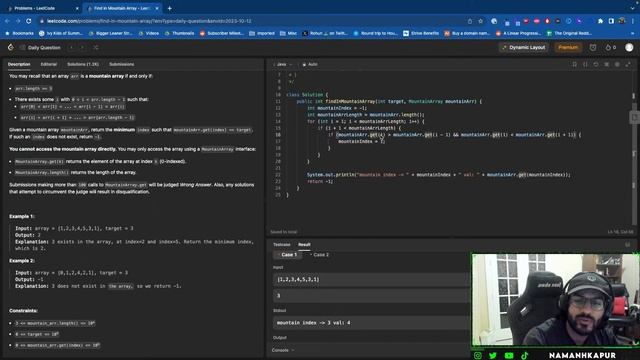Open the tab search chevron
640x360 pixels.
click(x=632, y=8)
